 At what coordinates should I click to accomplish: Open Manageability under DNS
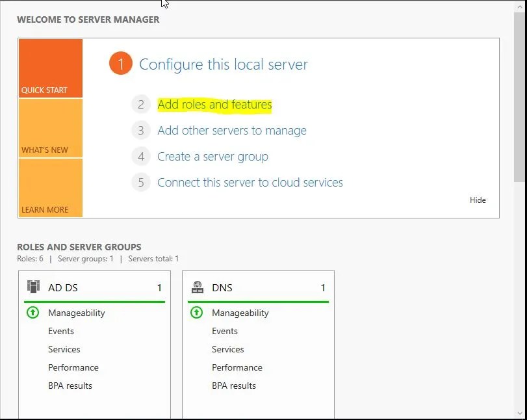[240, 313]
